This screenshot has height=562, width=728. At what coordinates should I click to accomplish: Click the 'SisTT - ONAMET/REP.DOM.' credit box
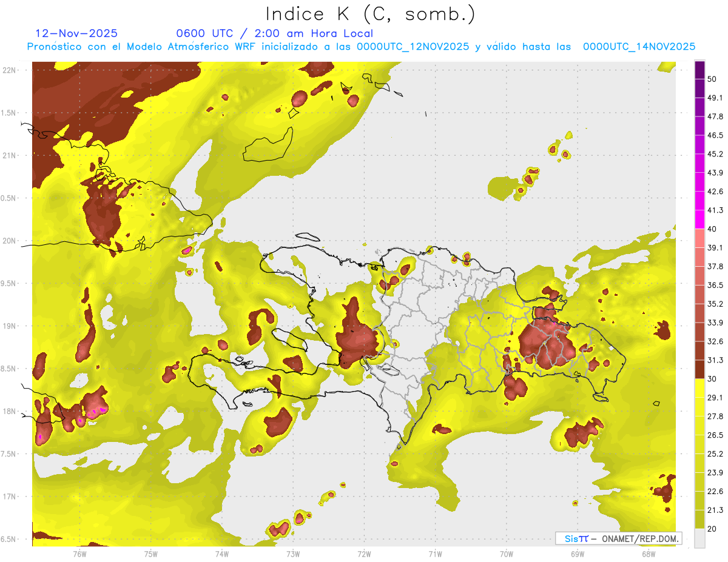(x=618, y=538)
